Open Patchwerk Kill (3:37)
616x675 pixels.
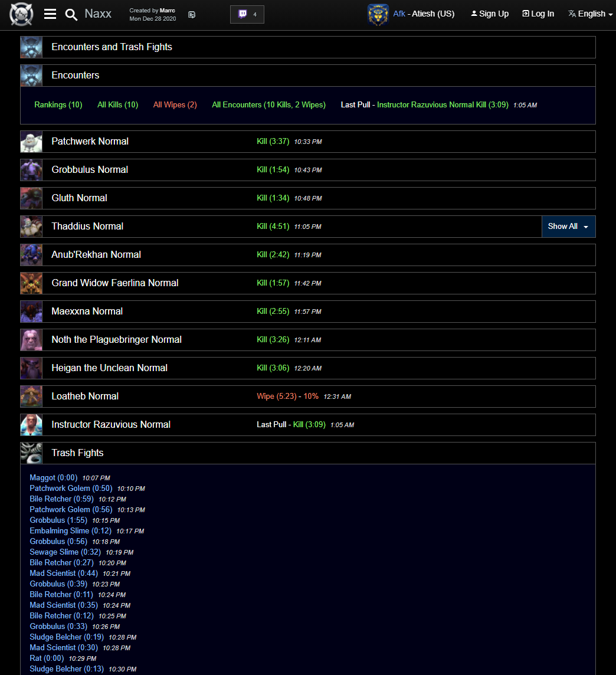(x=273, y=141)
